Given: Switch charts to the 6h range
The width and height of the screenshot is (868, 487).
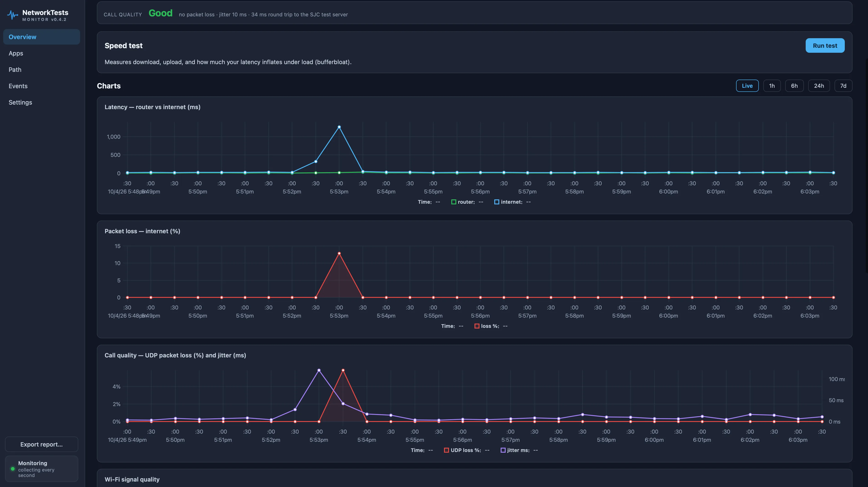Looking at the screenshot, I should click(794, 85).
